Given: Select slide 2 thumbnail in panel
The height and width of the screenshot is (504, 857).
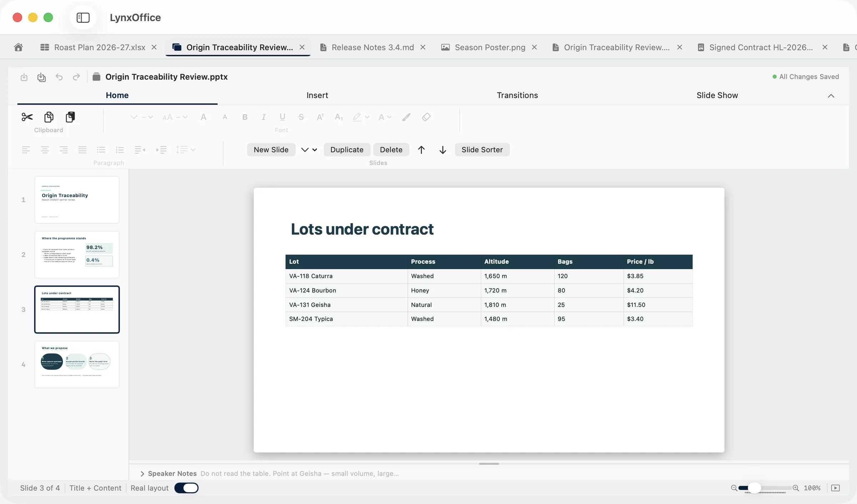Looking at the screenshot, I should coord(77,254).
